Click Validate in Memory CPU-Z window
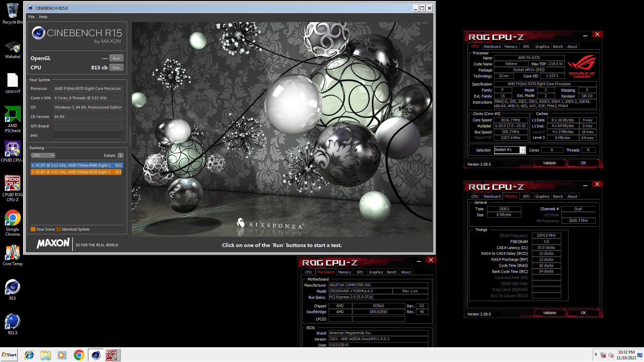The width and height of the screenshot is (644, 362). (x=549, y=313)
